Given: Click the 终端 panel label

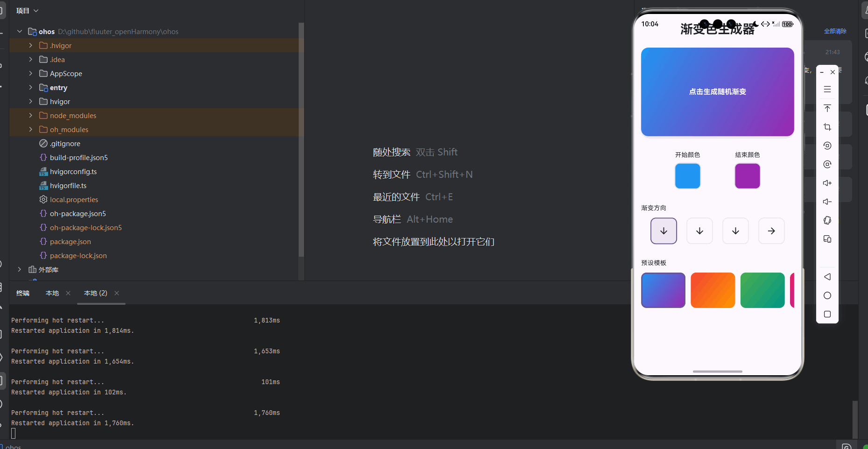Looking at the screenshot, I should coord(23,293).
